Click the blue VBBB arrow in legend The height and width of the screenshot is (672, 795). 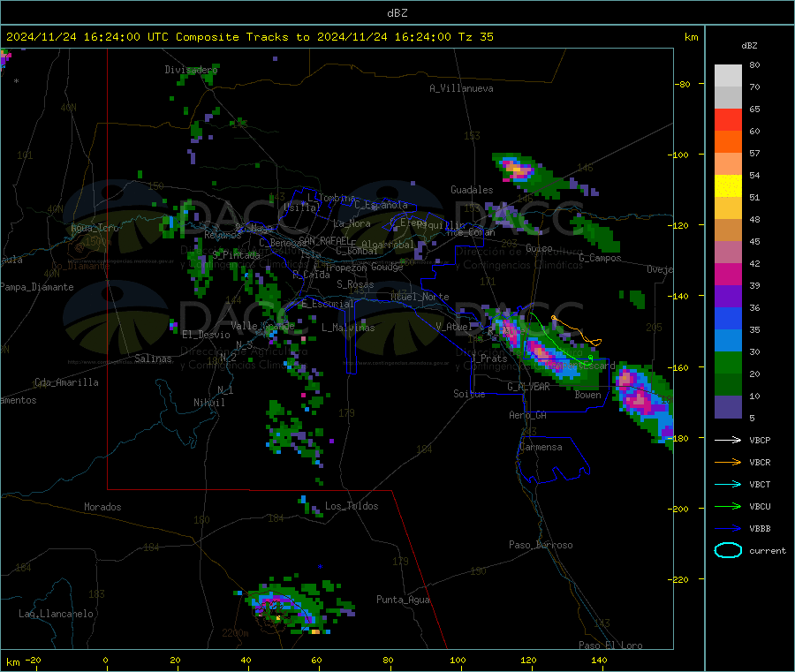tap(728, 528)
